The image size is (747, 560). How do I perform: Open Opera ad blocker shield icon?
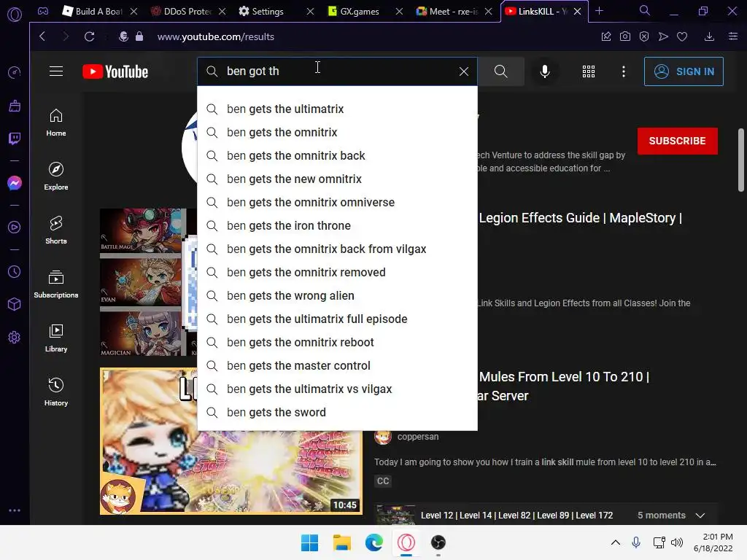click(644, 36)
